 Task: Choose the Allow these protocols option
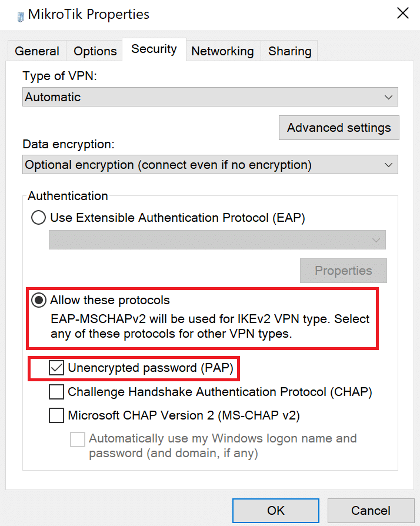[39, 301]
